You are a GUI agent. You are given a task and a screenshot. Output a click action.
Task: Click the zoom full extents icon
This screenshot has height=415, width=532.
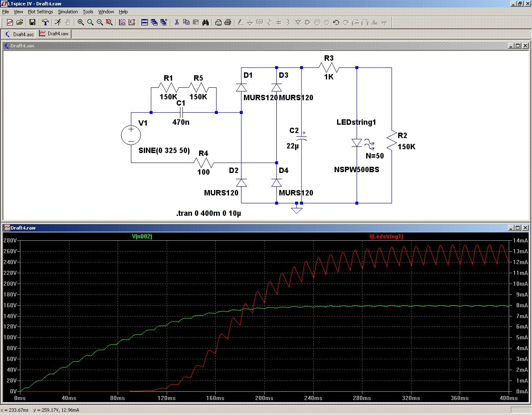pyautogui.click(x=109, y=22)
